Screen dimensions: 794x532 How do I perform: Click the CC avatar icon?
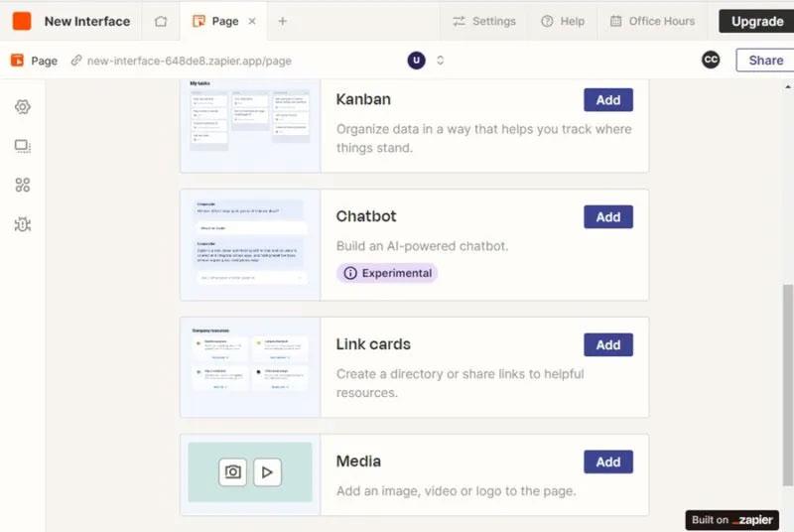point(711,60)
